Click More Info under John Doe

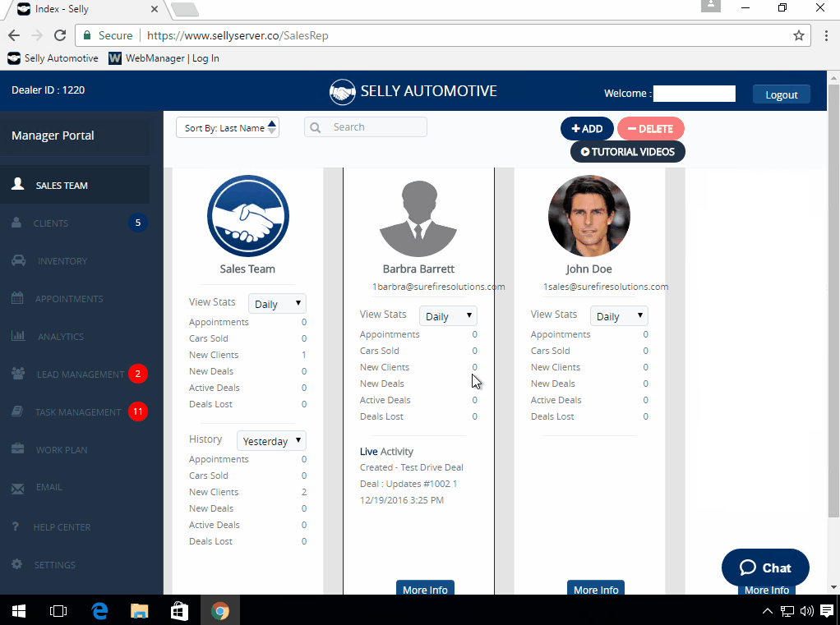595,588
